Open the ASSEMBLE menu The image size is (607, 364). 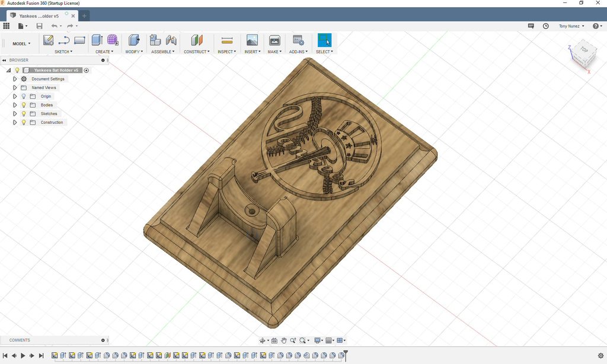162,52
